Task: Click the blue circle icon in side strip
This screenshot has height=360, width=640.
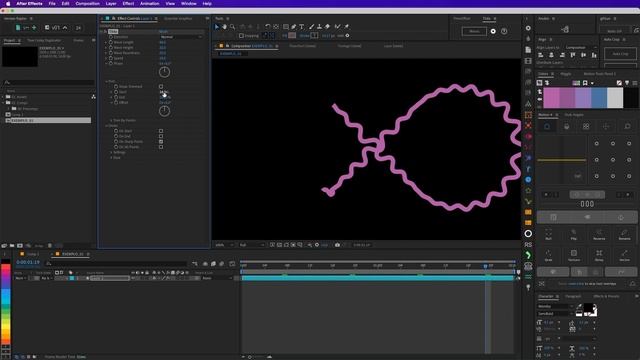Action: 528,180
